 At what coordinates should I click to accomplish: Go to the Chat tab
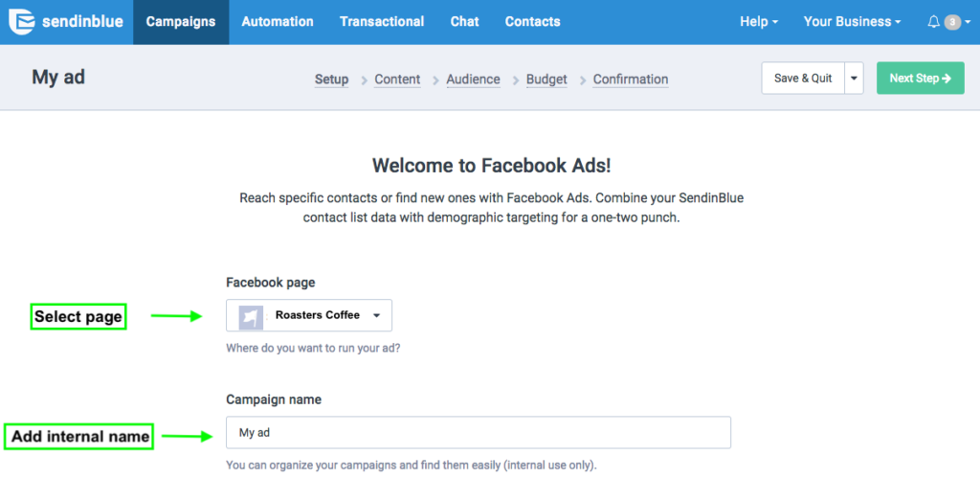[x=464, y=22]
